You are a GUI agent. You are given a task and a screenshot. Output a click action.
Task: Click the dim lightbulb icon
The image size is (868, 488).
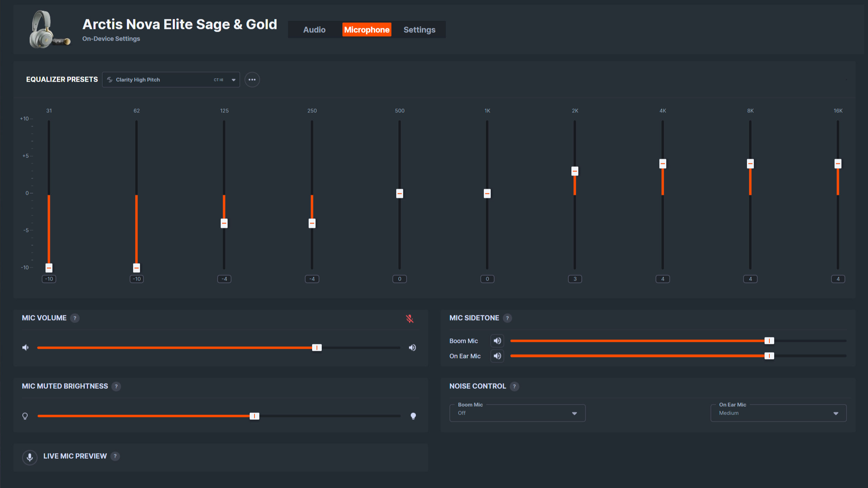tap(25, 416)
